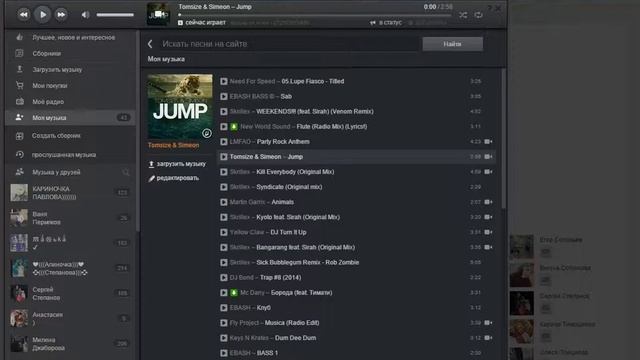Play Yellow Claw – DJ Turn It Up

[x=224, y=232]
